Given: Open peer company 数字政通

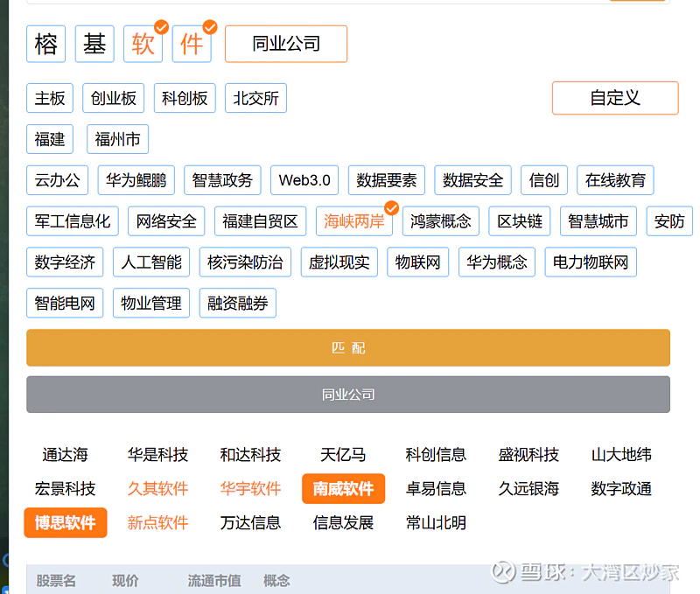Looking at the screenshot, I should point(621,489).
